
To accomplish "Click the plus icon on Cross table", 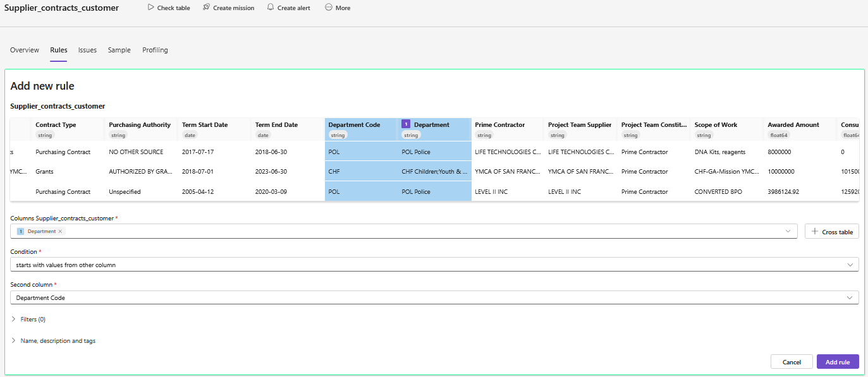I will pos(814,232).
